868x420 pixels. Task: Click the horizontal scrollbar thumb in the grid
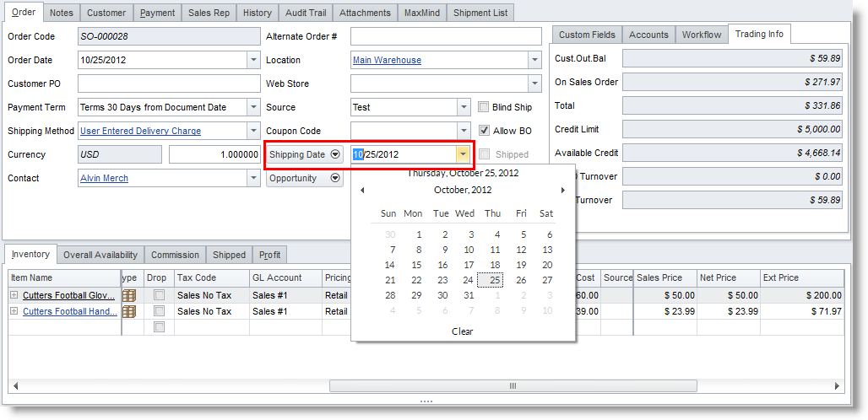[513, 385]
